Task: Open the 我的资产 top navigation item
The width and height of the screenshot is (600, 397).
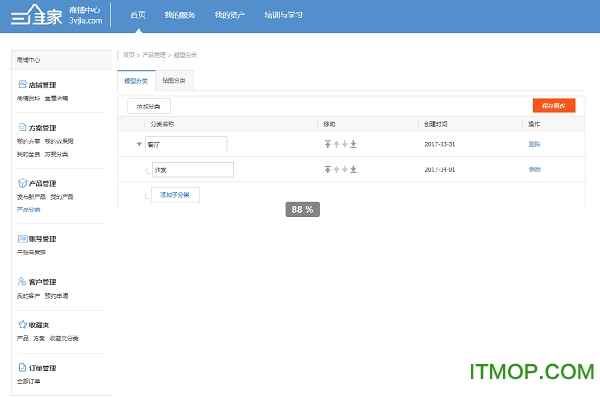Action: point(230,15)
